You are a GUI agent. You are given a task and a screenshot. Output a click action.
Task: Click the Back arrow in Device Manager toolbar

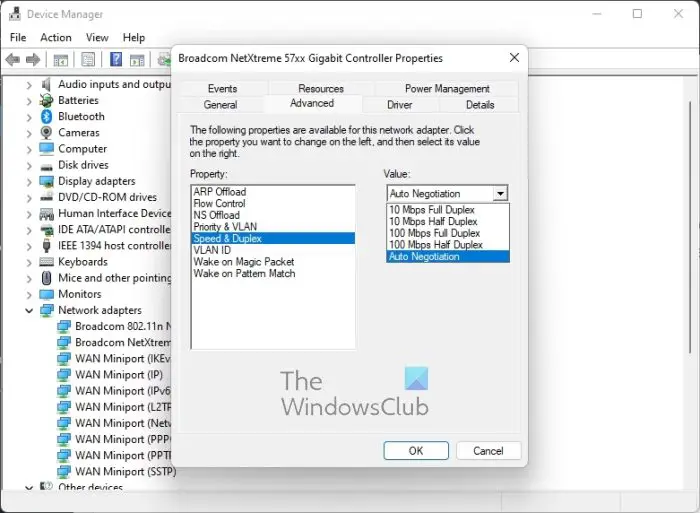[13, 59]
